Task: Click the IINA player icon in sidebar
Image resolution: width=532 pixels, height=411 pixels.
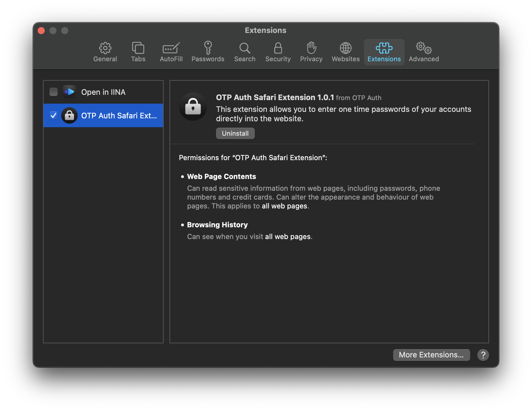Action: coord(69,92)
